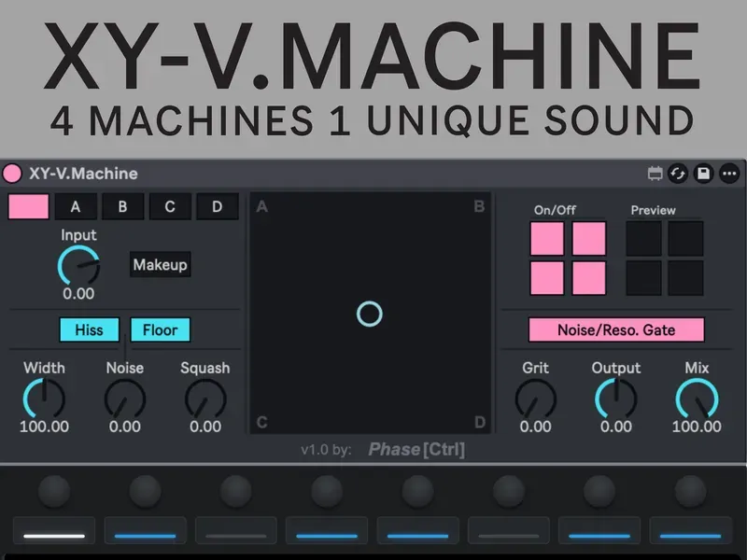Toggle the Hiss button

coord(89,329)
